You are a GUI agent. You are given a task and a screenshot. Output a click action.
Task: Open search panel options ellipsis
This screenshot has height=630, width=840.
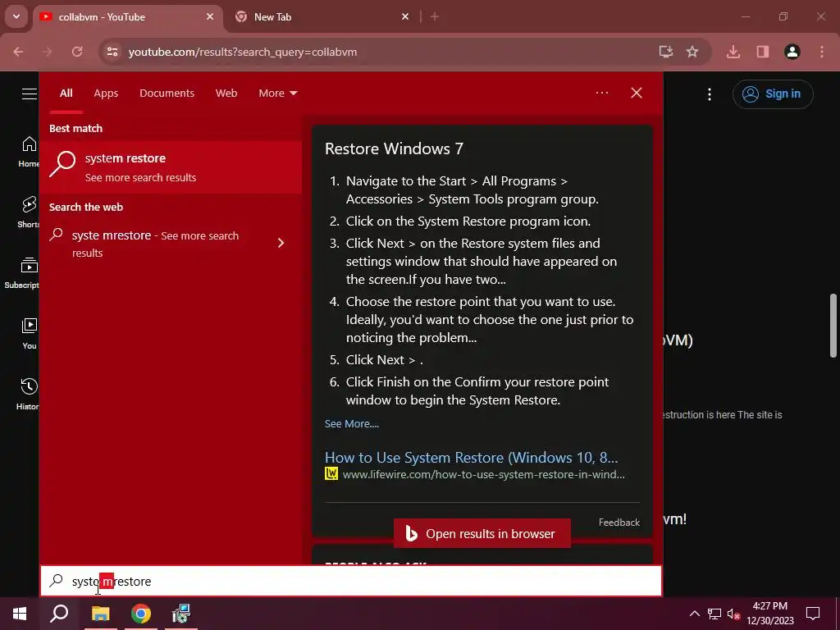point(602,93)
